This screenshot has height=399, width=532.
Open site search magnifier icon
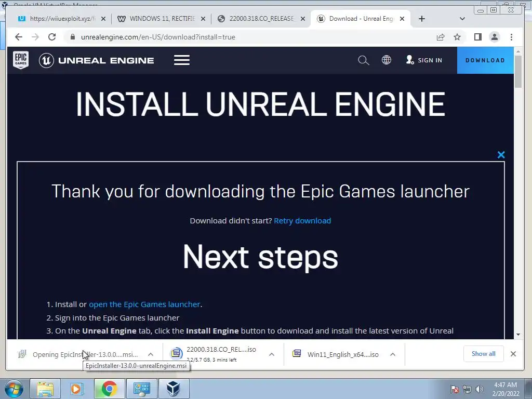click(x=363, y=60)
